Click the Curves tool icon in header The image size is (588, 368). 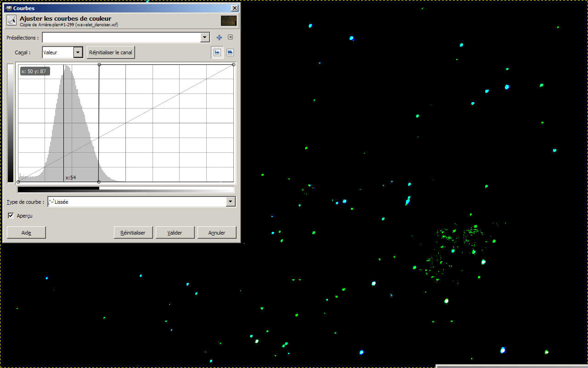(x=11, y=21)
